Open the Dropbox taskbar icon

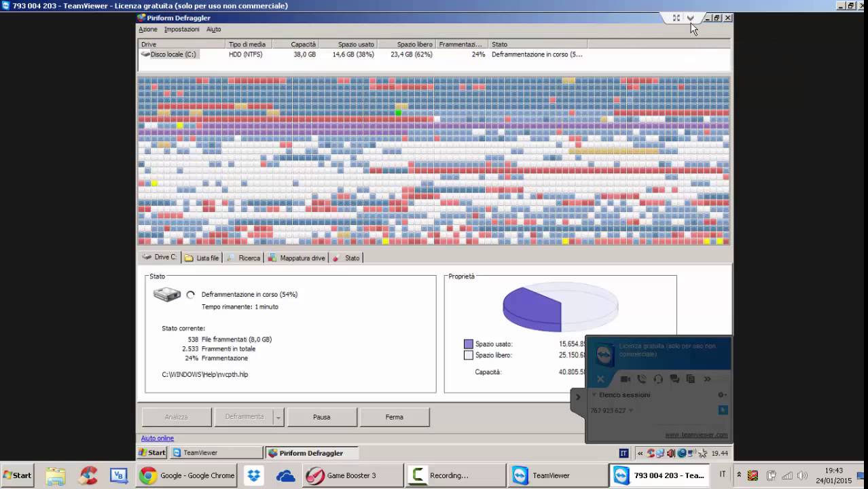254,475
